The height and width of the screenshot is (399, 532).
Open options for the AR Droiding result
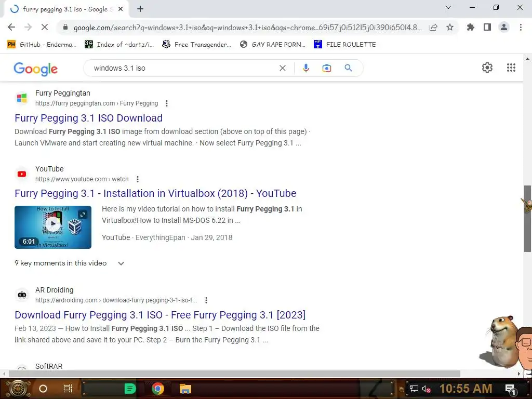click(206, 300)
